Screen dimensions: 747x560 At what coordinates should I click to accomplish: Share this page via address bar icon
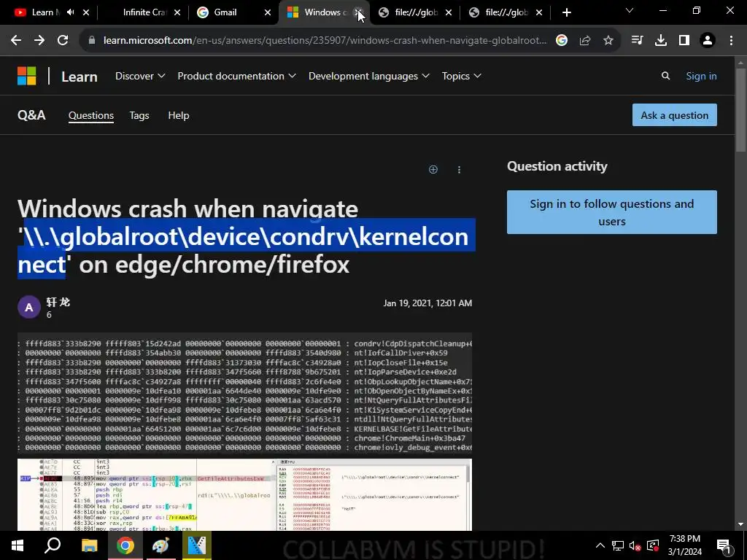[x=585, y=41]
